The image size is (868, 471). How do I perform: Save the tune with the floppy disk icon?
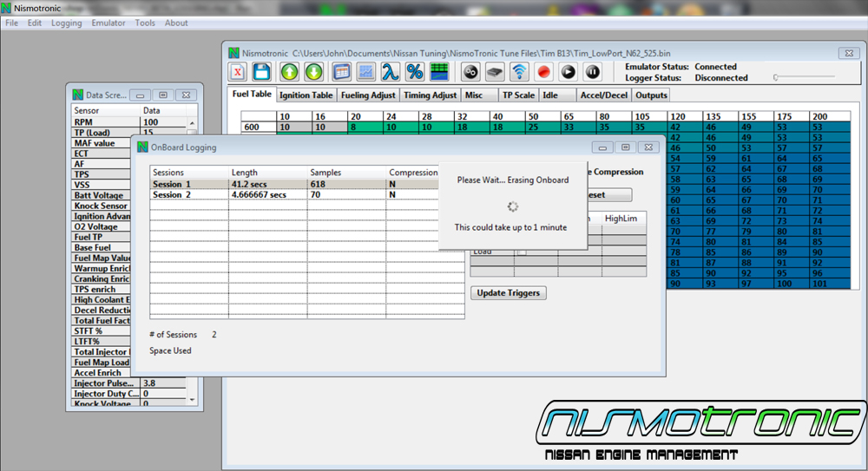pos(263,72)
